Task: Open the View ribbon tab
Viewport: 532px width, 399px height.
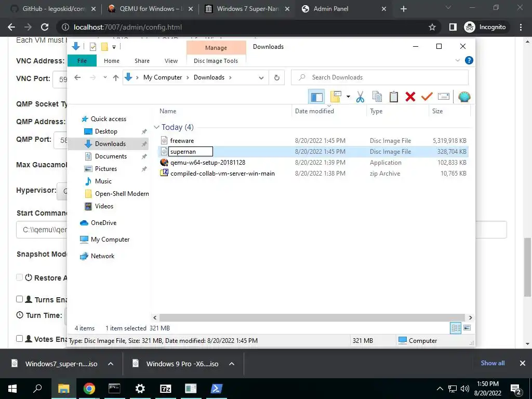Action: coord(171,61)
